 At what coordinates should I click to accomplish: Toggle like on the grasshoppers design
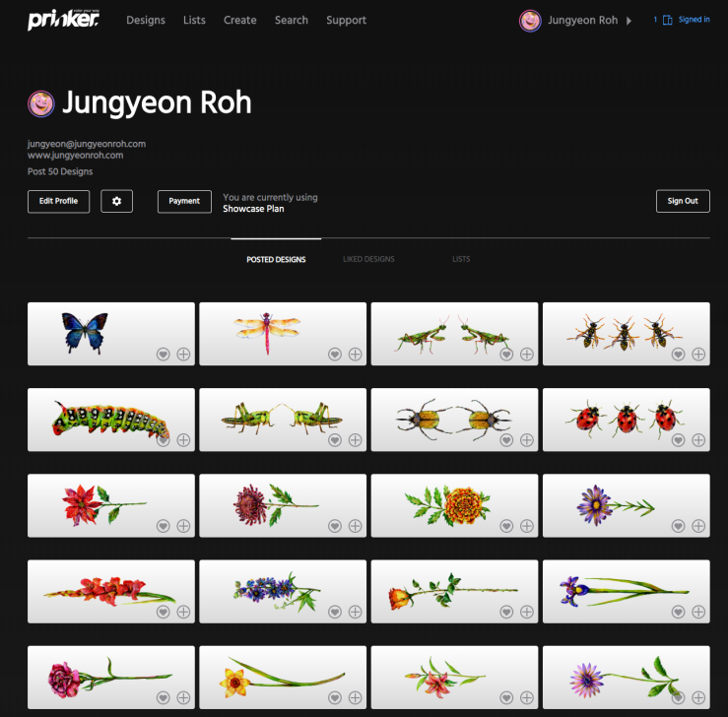(335, 440)
